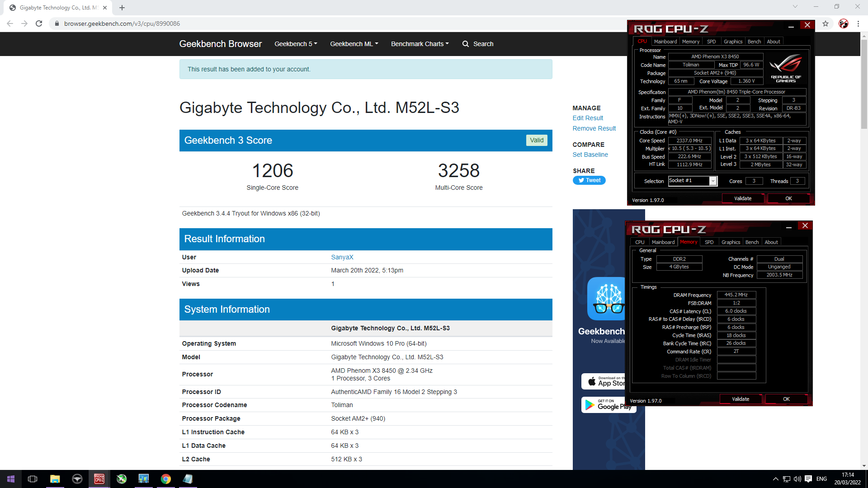Image resolution: width=868 pixels, height=488 pixels.
Task: Expand the Geekbench 5 dropdown menu
Action: coord(296,44)
